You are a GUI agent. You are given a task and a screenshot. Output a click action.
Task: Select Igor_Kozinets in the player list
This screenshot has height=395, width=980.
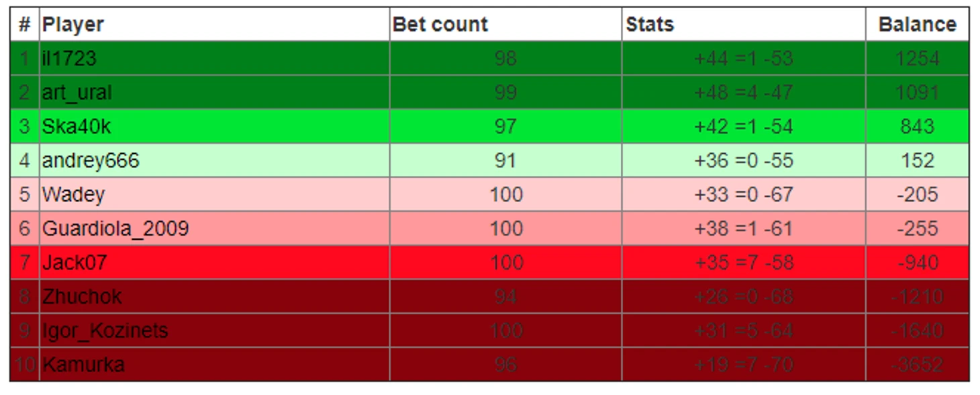(x=105, y=331)
